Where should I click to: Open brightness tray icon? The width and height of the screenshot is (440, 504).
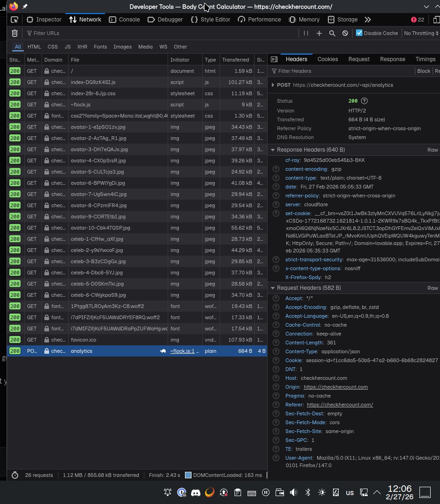click(x=322, y=492)
